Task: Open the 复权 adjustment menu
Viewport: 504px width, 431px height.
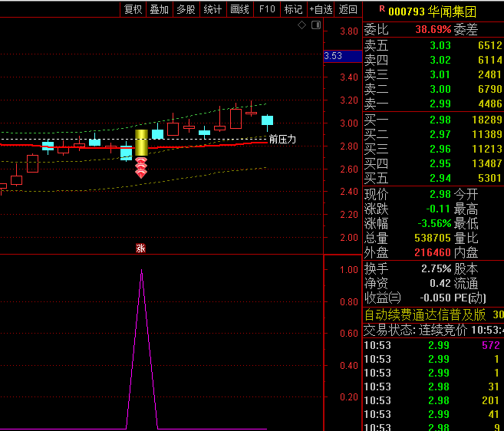Action: pos(133,9)
